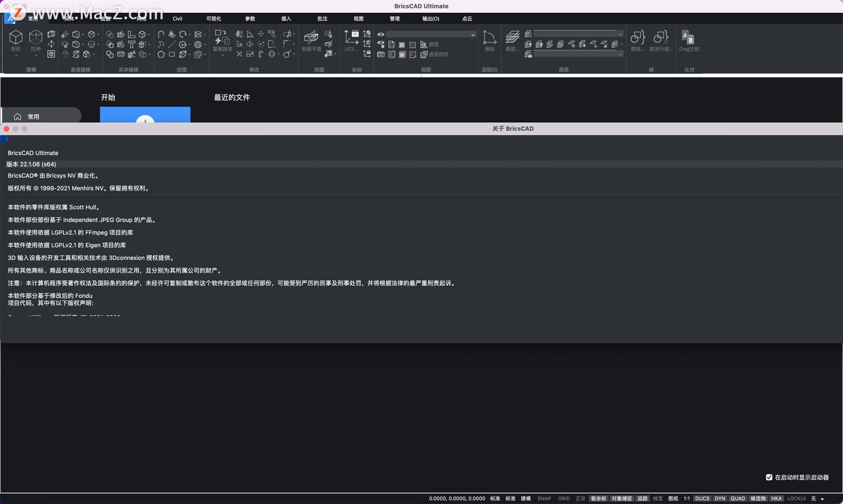843x504 pixels.
Task: Click the BricsCAD application logo button
Action: pos(9,19)
